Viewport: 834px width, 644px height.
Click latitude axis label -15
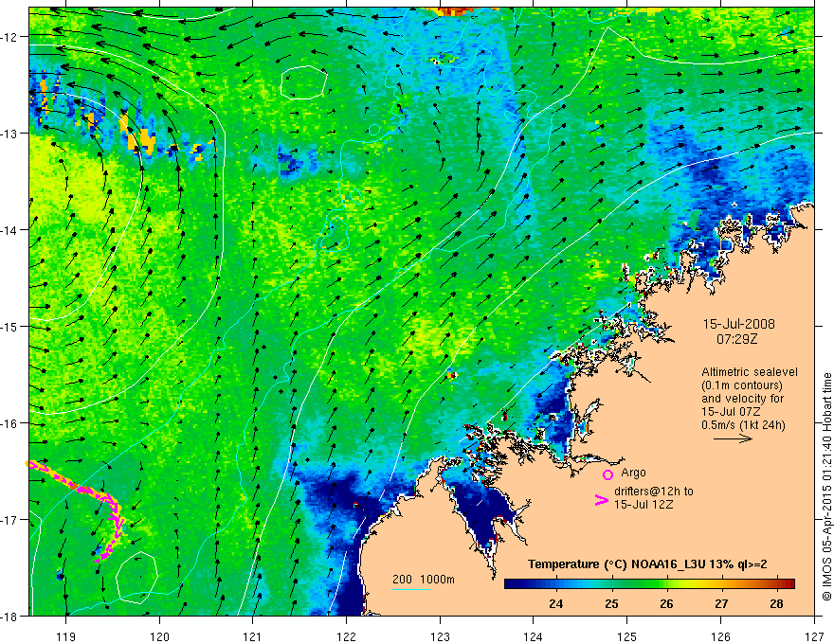click(x=9, y=327)
